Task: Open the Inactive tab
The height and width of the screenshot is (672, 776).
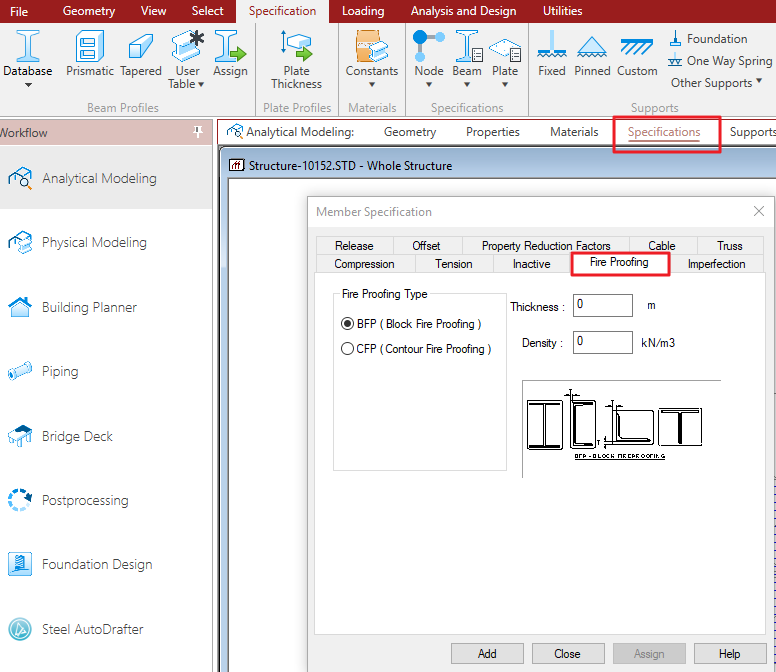Action: coord(532,264)
